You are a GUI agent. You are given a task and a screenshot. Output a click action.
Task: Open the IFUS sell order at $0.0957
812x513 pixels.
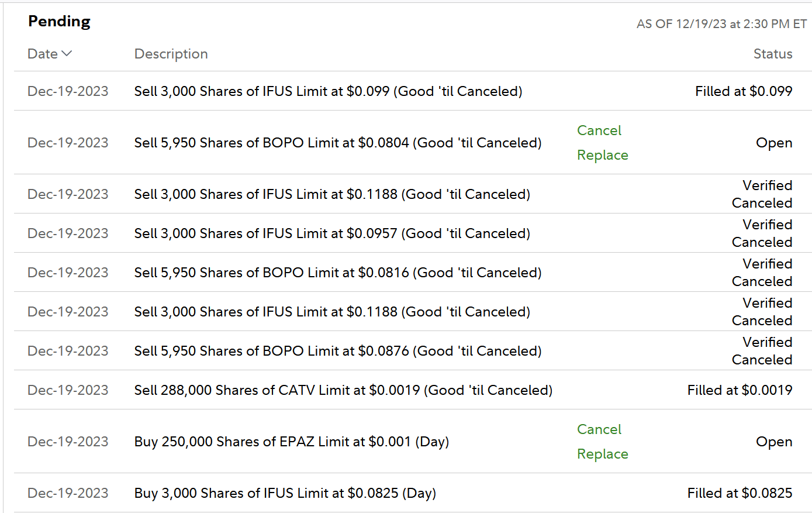click(x=331, y=233)
